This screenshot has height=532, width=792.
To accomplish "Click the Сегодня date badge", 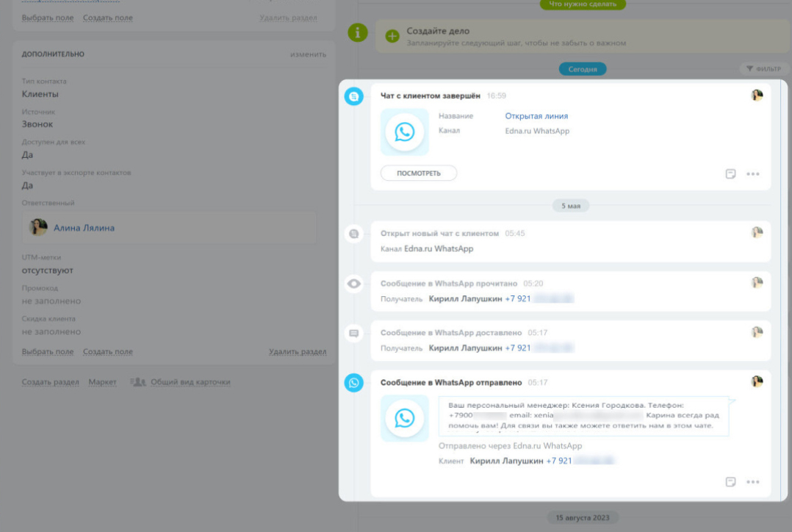I will pos(583,69).
